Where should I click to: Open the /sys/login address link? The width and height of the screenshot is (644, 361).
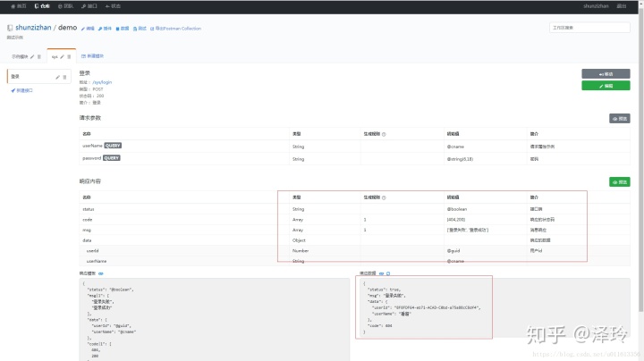point(102,82)
